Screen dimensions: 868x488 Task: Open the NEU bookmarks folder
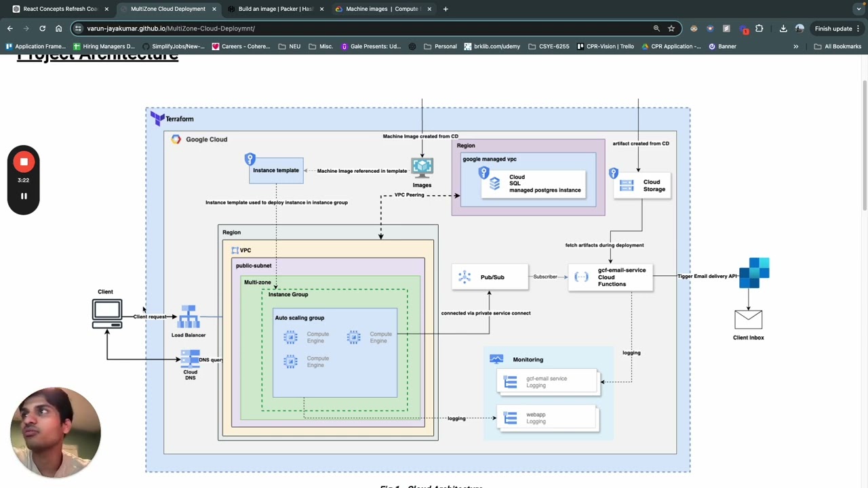290,46
